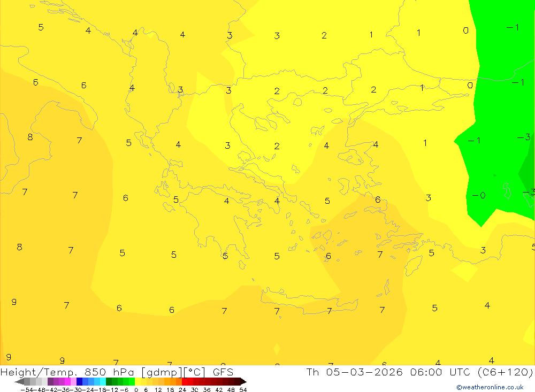Screen dimensions: 535x392
Task: Select the Height/Temp. 850 hPa GFS title
Action: pyautogui.click(x=117, y=372)
